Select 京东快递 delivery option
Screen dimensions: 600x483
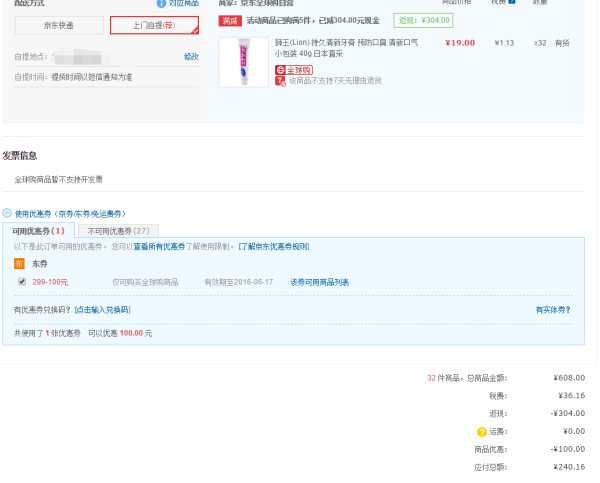[59, 25]
